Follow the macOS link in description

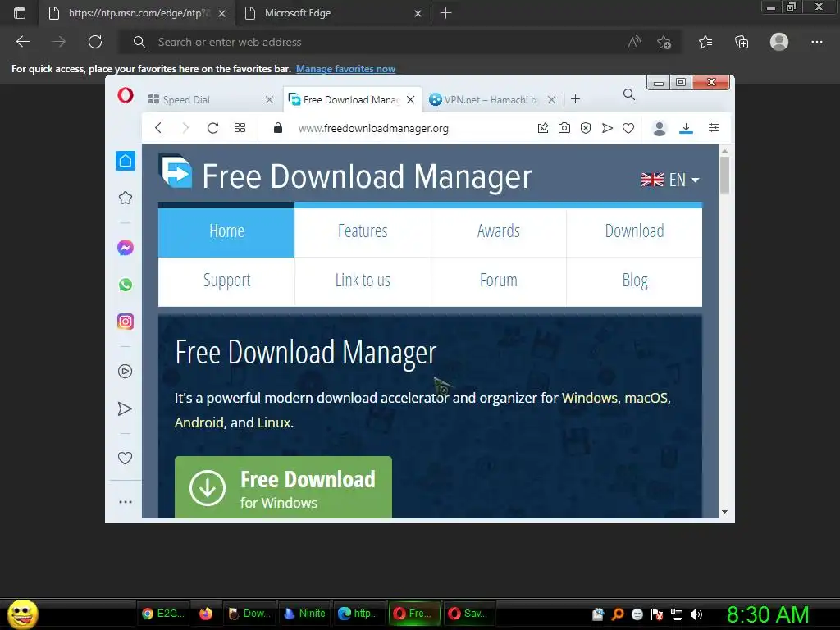(x=646, y=398)
